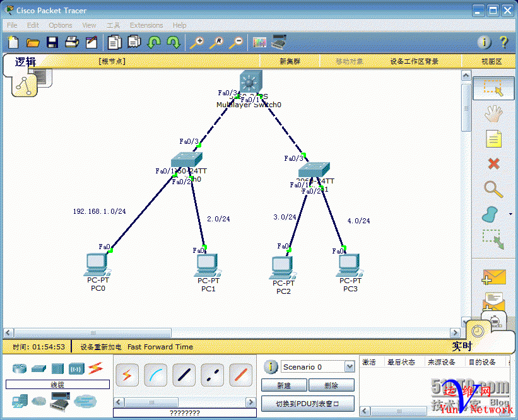Click the 切换到PDU列表窗口 button
The width and height of the screenshot is (518, 420).
[308, 404]
